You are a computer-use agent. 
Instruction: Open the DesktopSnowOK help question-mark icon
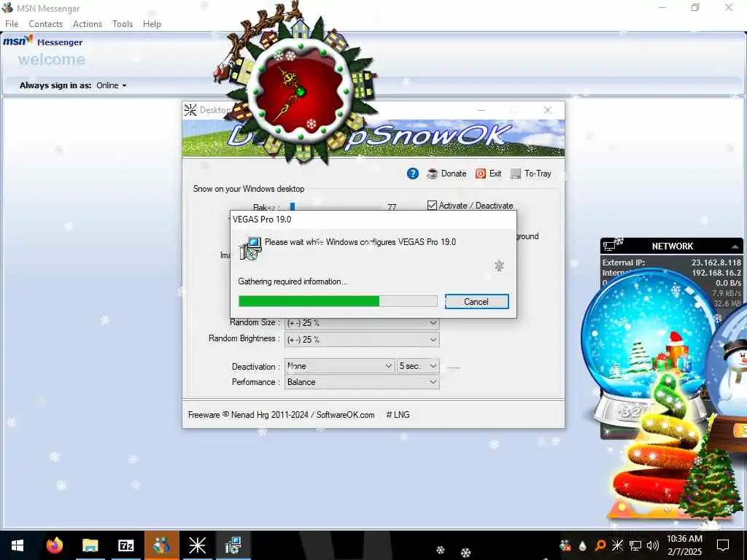click(x=413, y=174)
